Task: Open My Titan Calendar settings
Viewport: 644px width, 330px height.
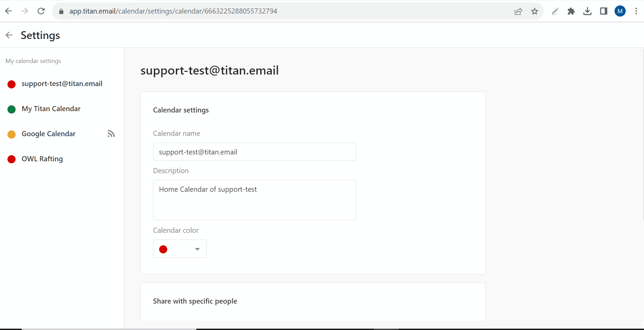Action: [51, 109]
